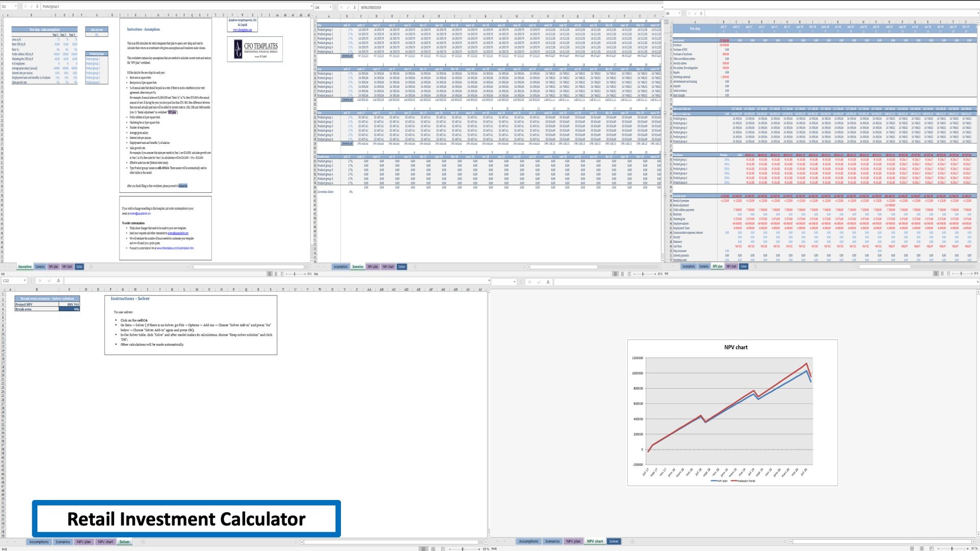Screen dimensions: 980x551
Task: Expand the formula bar in the NPV chart window
Action: (x=977, y=282)
